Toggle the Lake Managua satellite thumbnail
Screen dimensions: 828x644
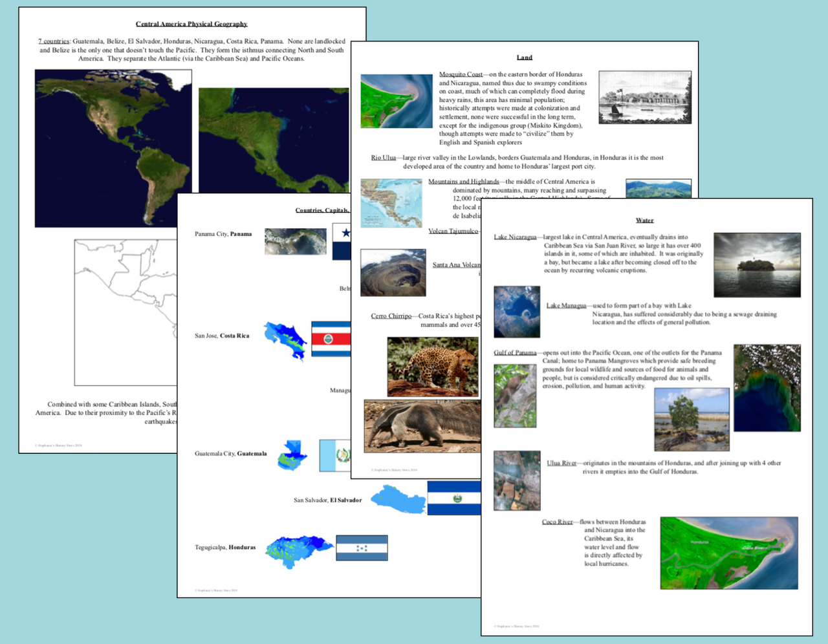click(x=517, y=312)
